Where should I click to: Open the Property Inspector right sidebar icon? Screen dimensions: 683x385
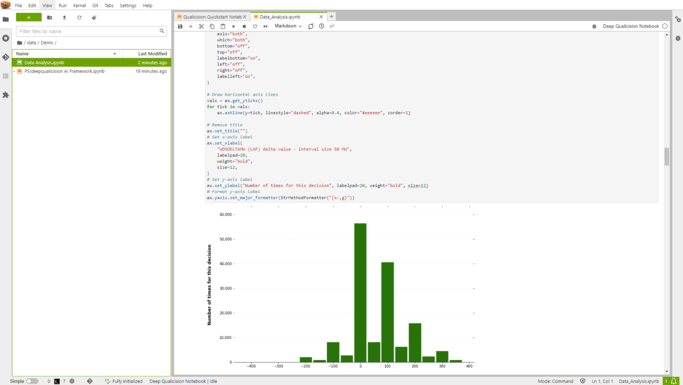[678, 19]
